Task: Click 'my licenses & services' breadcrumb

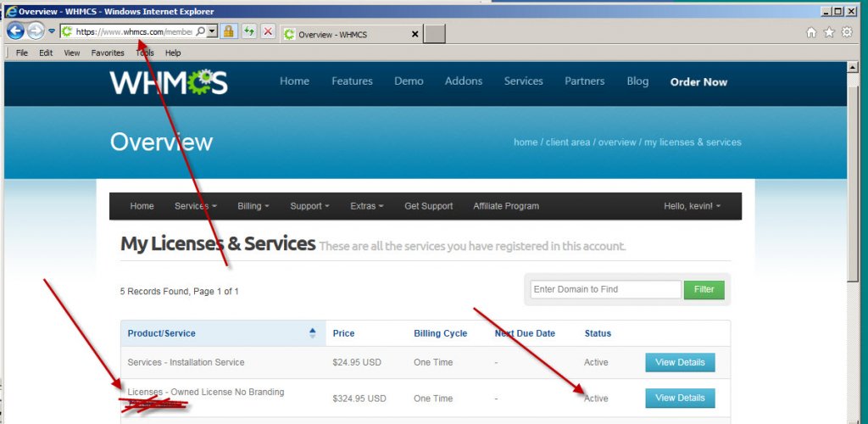Action: [693, 142]
